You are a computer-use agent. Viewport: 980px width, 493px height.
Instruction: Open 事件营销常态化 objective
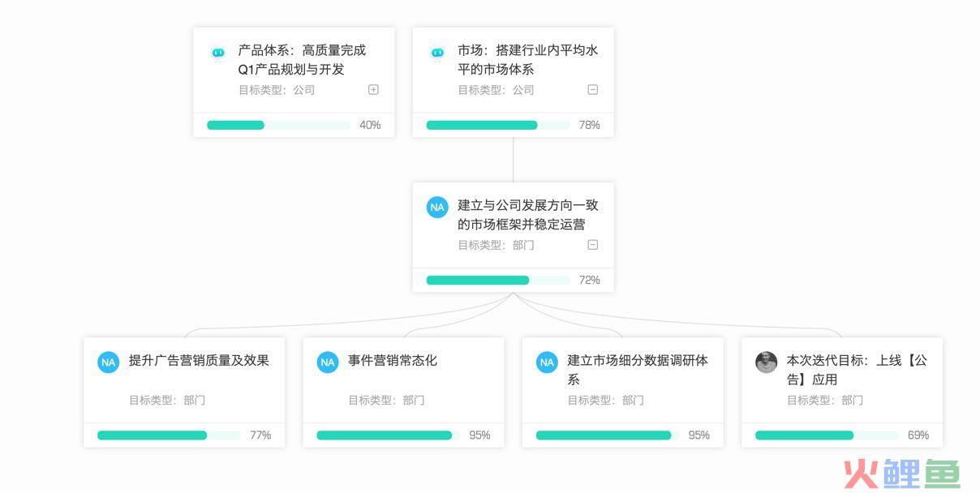point(393,360)
